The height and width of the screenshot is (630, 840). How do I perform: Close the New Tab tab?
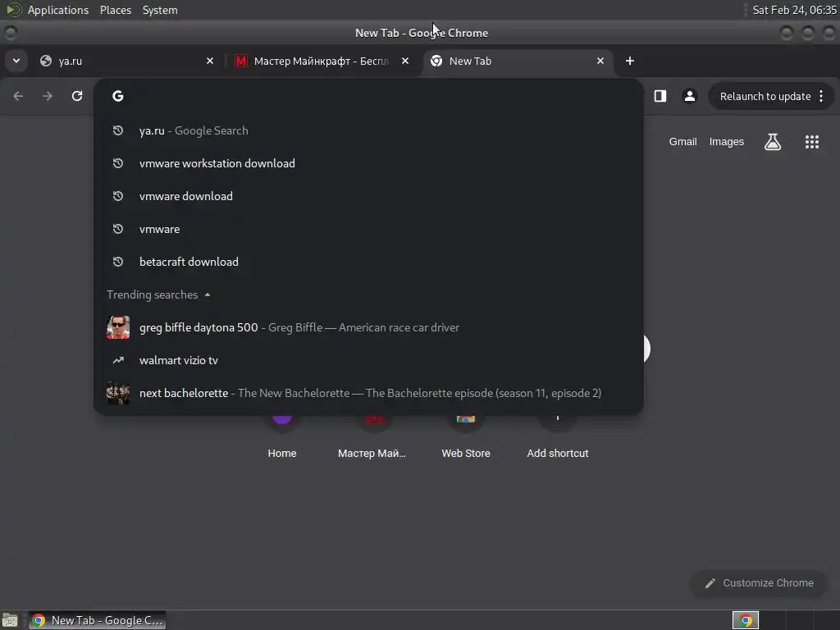(600, 61)
